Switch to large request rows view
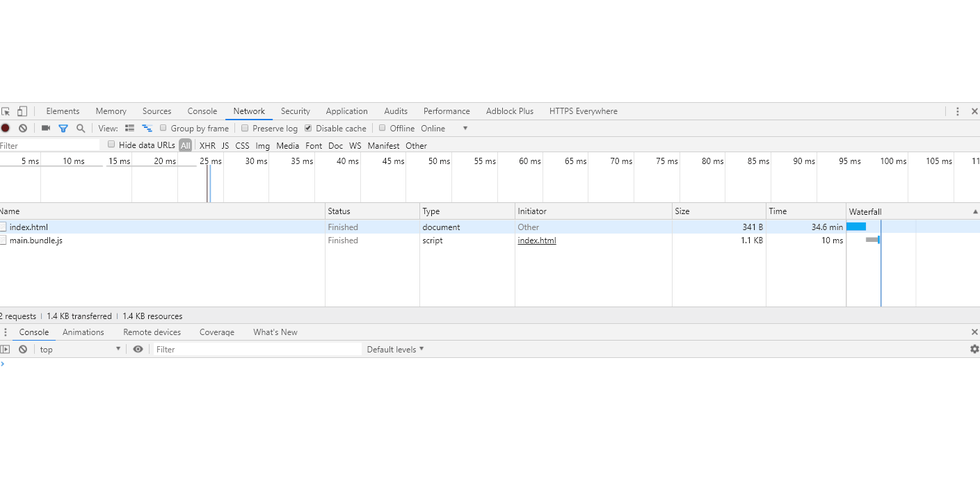Image resolution: width=980 pixels, height=497 pixels. click(129, 128)
